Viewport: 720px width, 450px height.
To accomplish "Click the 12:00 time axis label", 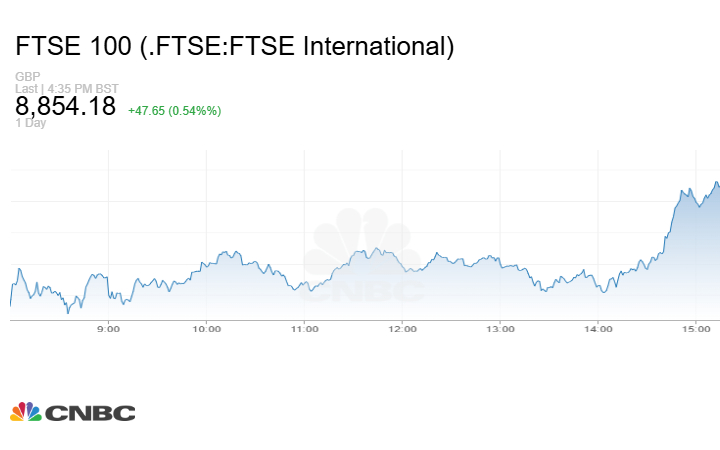I will [402, 329].
